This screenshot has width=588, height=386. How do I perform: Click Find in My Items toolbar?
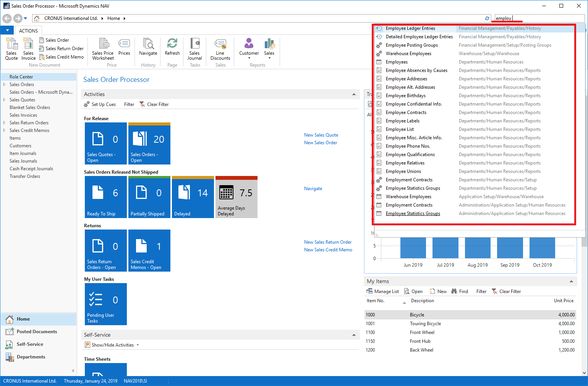460,292
